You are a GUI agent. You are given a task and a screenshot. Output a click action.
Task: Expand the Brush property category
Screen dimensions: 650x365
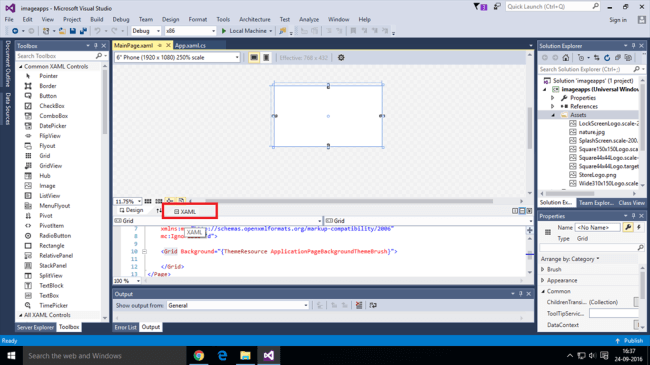(x=543, y=270)
